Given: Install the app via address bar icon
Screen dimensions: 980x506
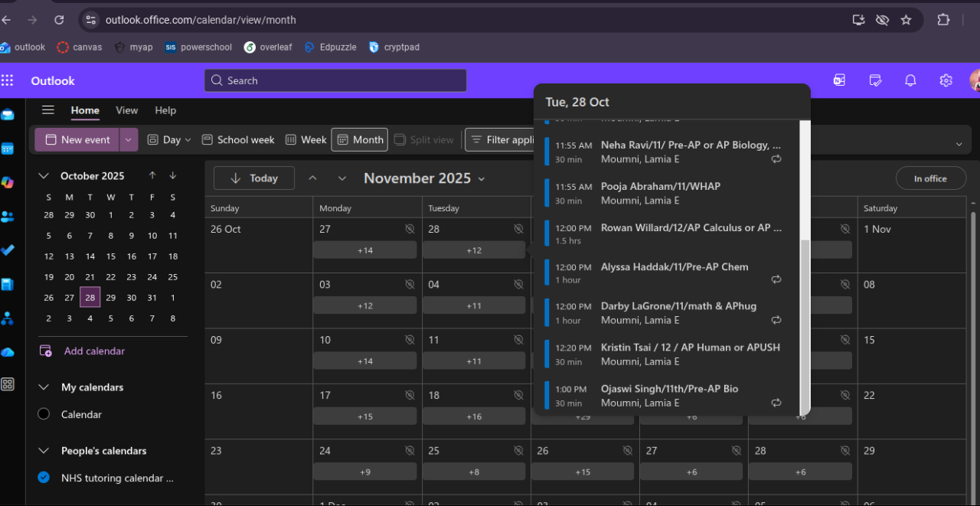Looking at the screenshot, I should (858, 20).
